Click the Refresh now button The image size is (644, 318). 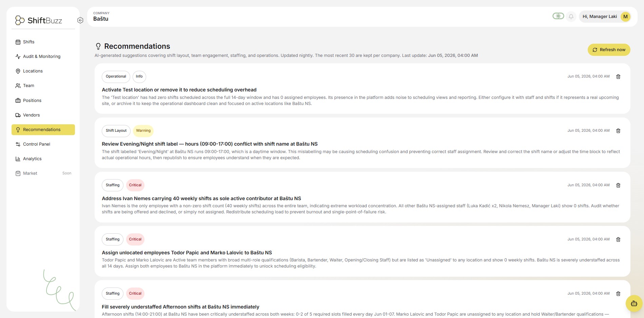pos(609,50)
